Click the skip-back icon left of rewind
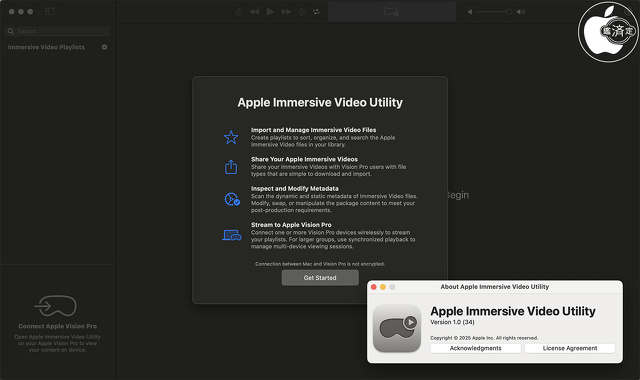 239,12
